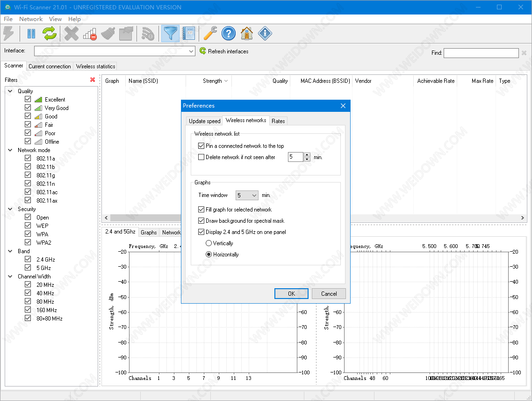Viewport: 532px width, 401px height.
Task: Click the horizontal scrollbar left arrow
Action: [x=106, y=218]
